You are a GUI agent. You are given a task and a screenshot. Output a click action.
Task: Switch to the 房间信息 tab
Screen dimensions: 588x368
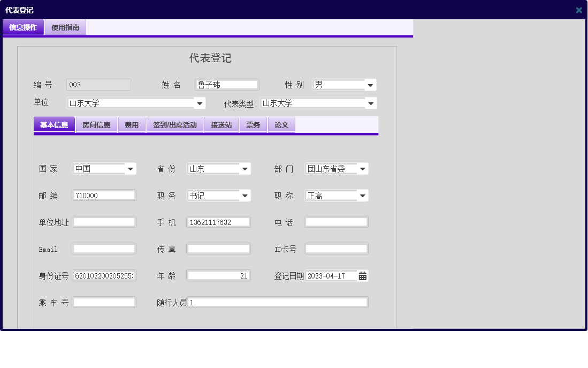96,124
